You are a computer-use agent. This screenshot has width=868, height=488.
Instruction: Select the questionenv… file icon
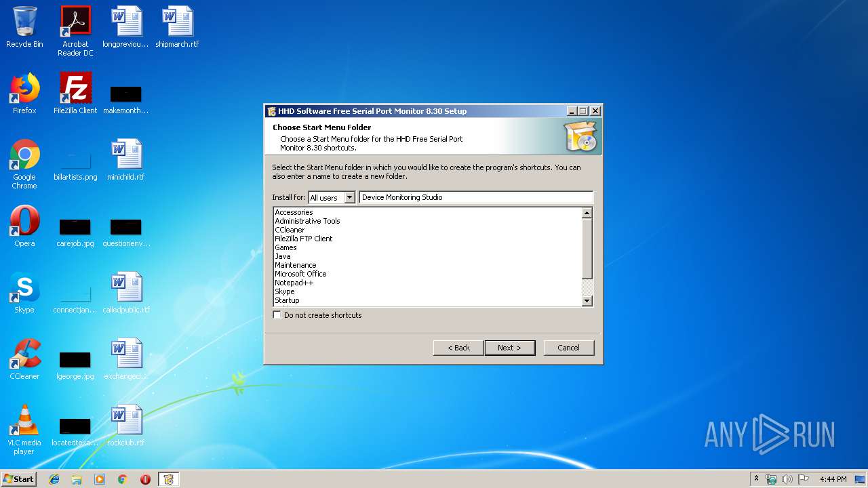point(126,231)
